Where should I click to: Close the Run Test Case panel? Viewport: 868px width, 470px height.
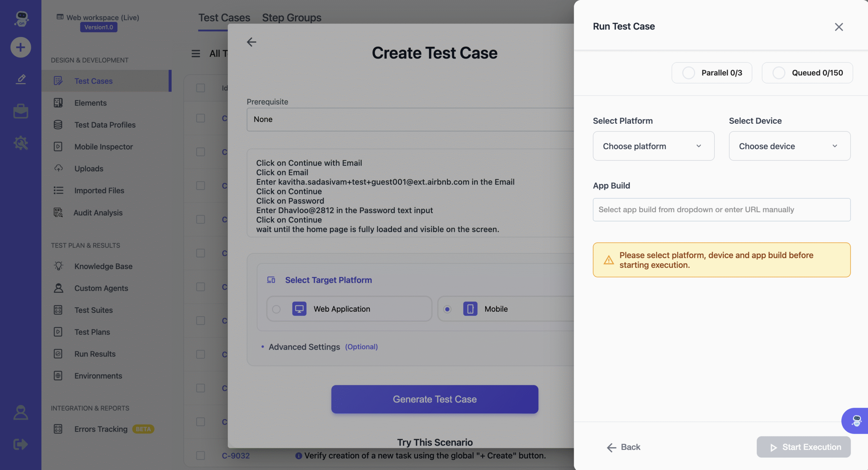[x=839, y=27]
